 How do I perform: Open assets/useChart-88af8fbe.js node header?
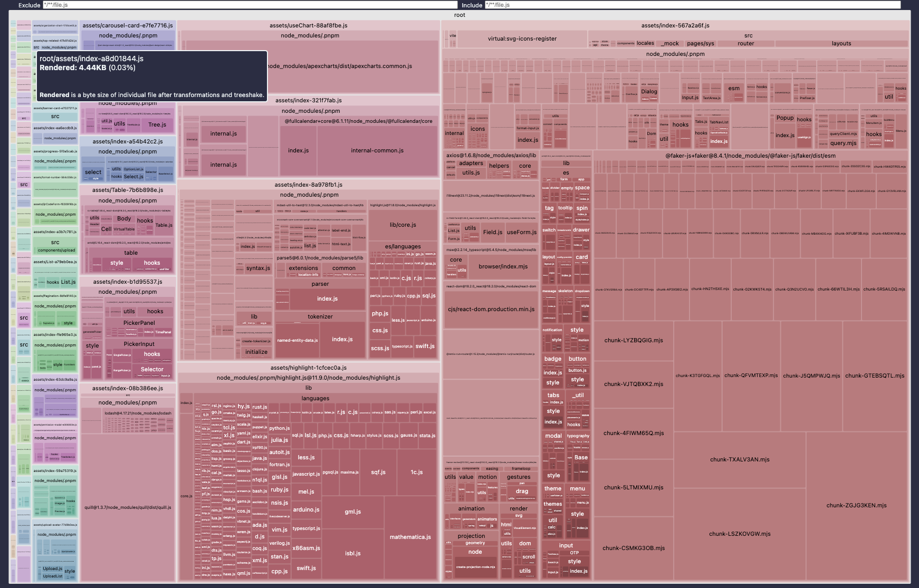pyautogui.click(x=309, y=25)
